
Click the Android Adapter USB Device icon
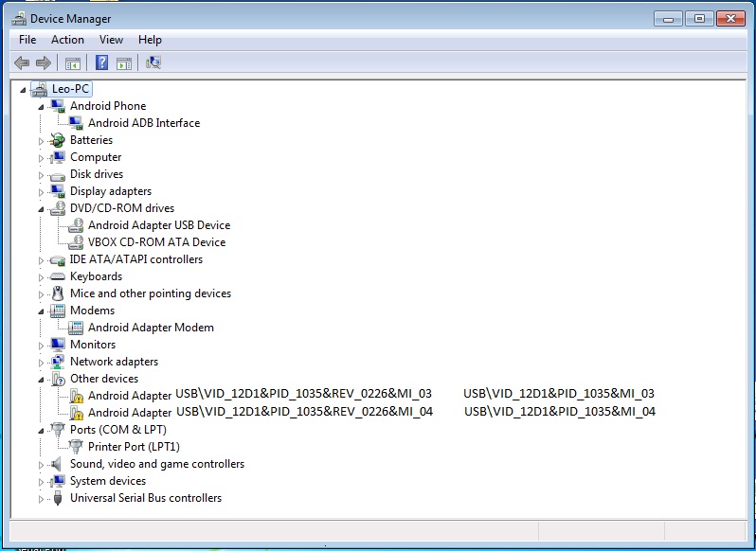click(x=76, y=225)
